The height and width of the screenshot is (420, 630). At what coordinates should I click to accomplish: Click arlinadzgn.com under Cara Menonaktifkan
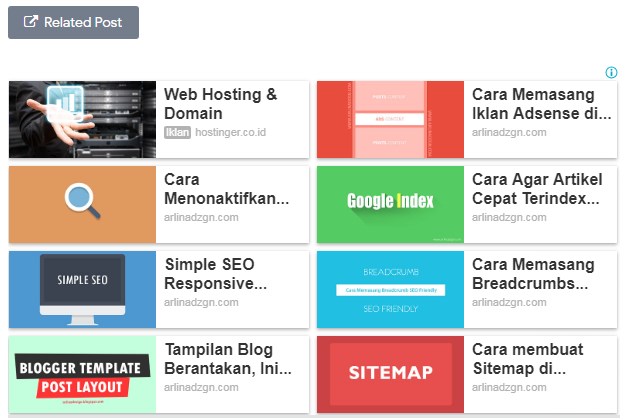(x=201, y=217)
